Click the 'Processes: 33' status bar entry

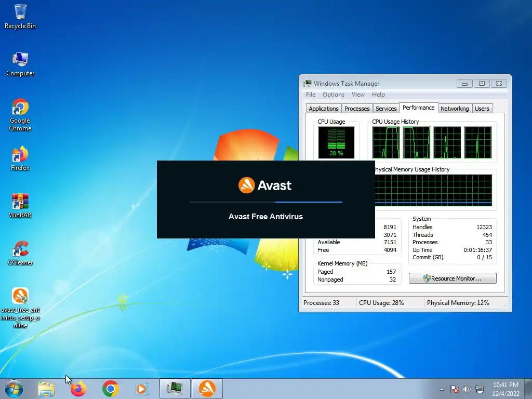tap(321, 303)
